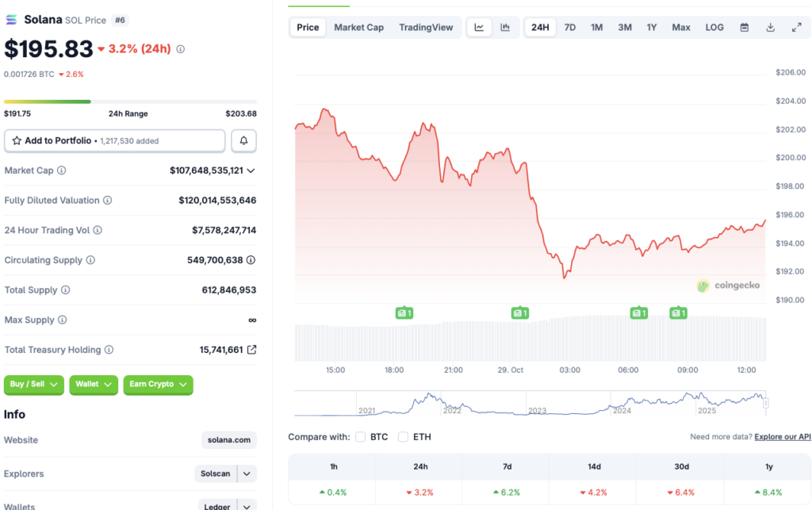Select the 7D timeframe
The height and width of the screenshot is (510, 812).
tap(569, 26)
